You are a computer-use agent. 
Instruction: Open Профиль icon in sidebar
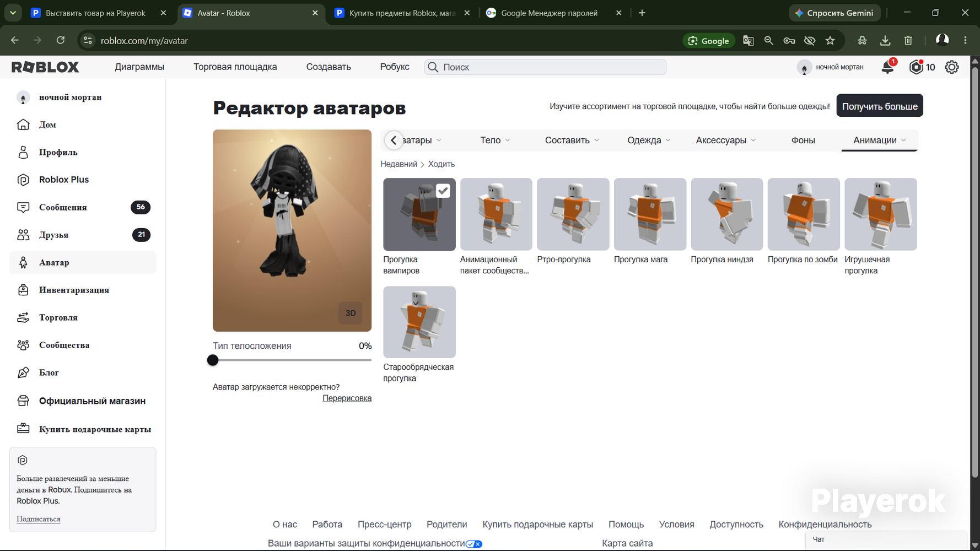coord(23,152)
